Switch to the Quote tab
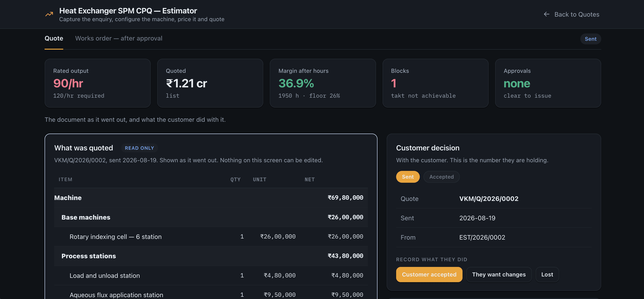This screenshot has width=644, height=299. click(x=54, y=38)
